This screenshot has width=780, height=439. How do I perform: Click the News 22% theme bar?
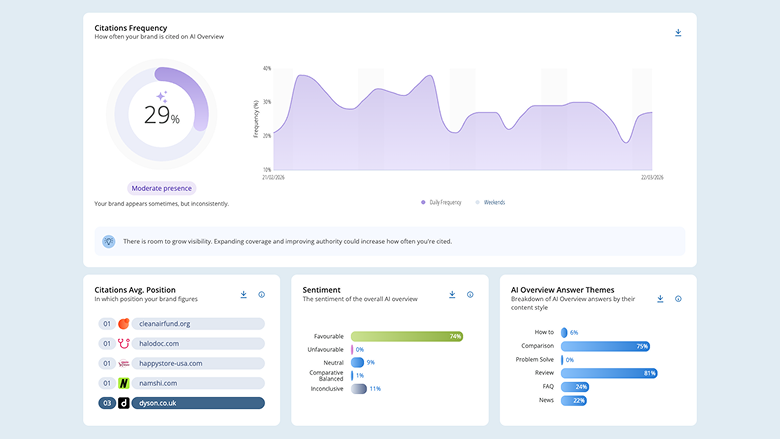pyautogui.click(x=574, y=400)
